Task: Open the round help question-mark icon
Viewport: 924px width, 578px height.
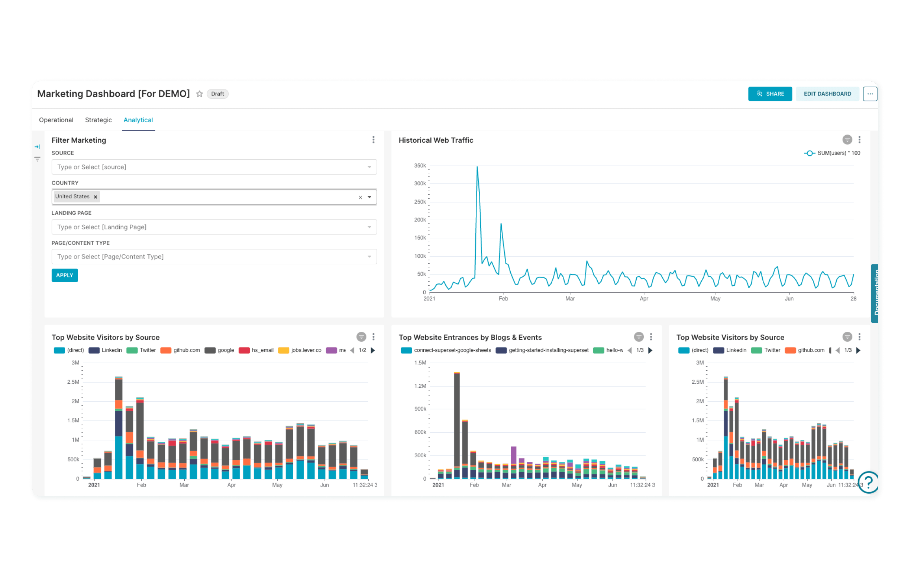Action: coord(869,482)
